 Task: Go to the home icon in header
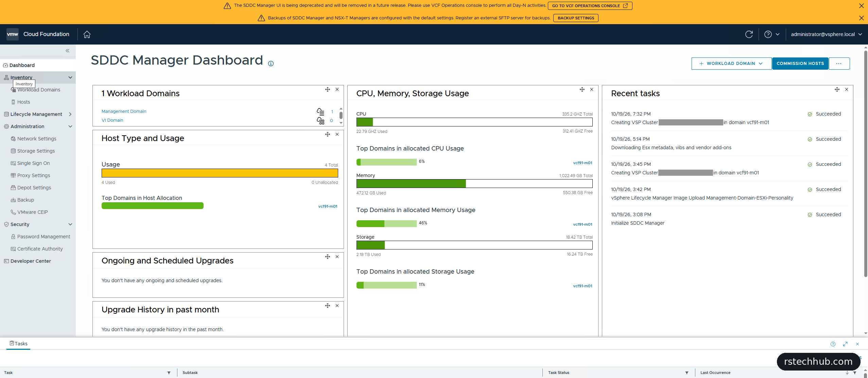(87, 34)
